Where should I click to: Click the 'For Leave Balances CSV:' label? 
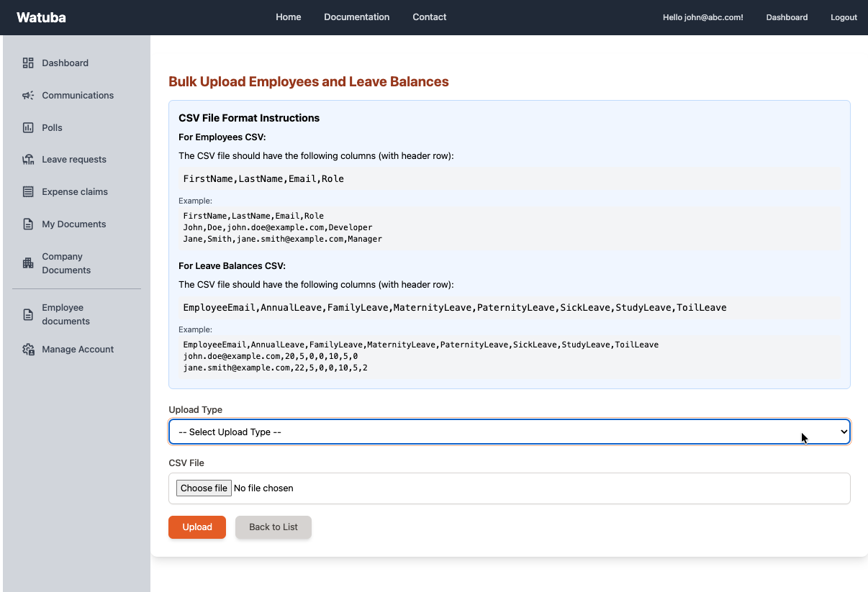click(232, 266)
